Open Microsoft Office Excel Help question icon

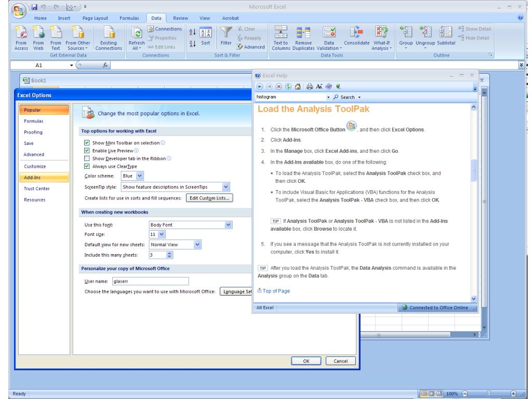coord(520,18)
